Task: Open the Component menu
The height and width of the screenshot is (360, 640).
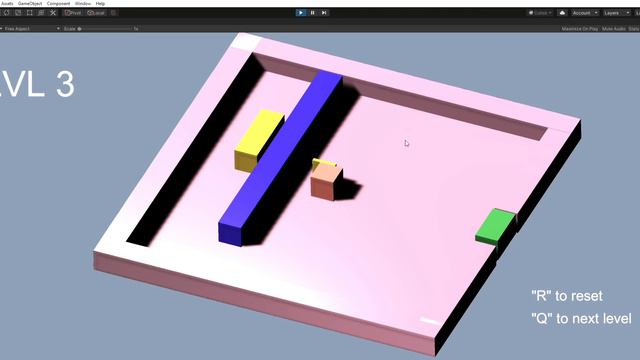Action: [58, 3]
